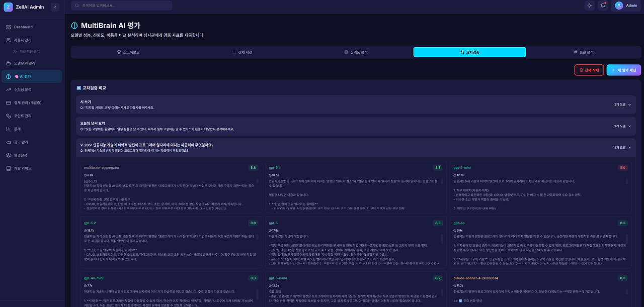The image size is (644, 307).
Task: Open the Admin user avatar
Action: (x=619, y=6)
